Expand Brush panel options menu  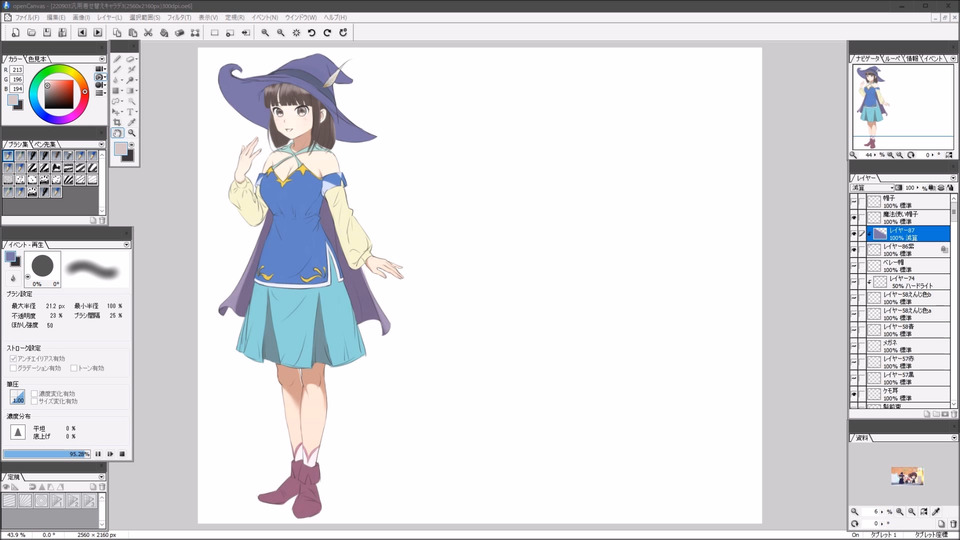coord(102,144)
